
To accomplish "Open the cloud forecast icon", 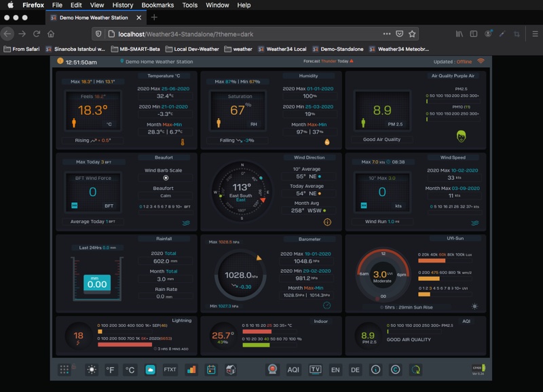I will tap(150, 370).
